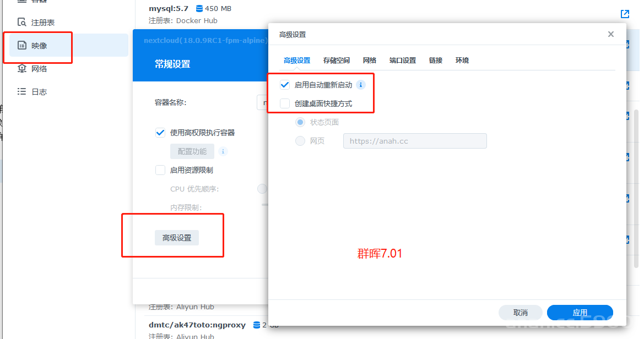The height and width of the screenshot is (339, 644).
Task: Toggle 使用高权限执行容器 checkbox
Action: click(x=160, y=133)
